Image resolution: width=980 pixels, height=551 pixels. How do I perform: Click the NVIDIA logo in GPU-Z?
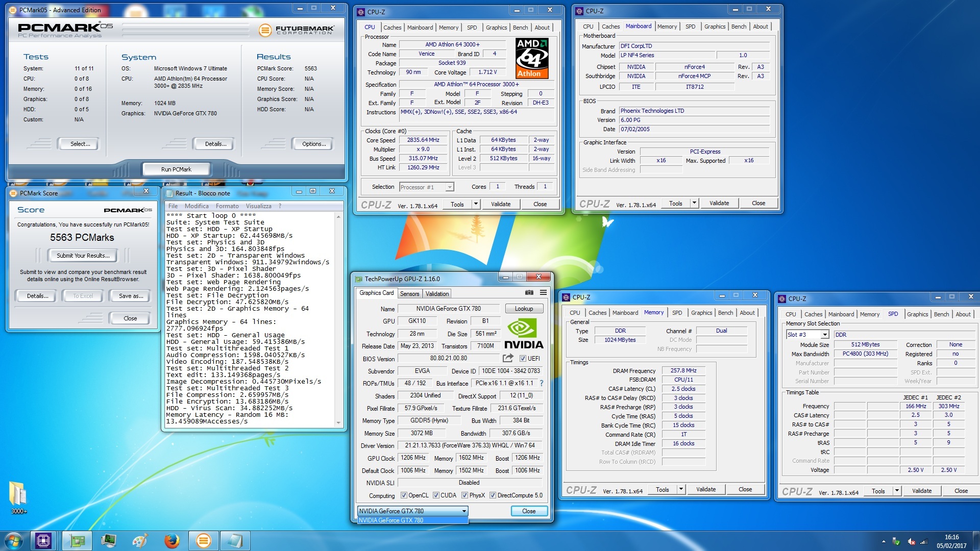(524, 334)
